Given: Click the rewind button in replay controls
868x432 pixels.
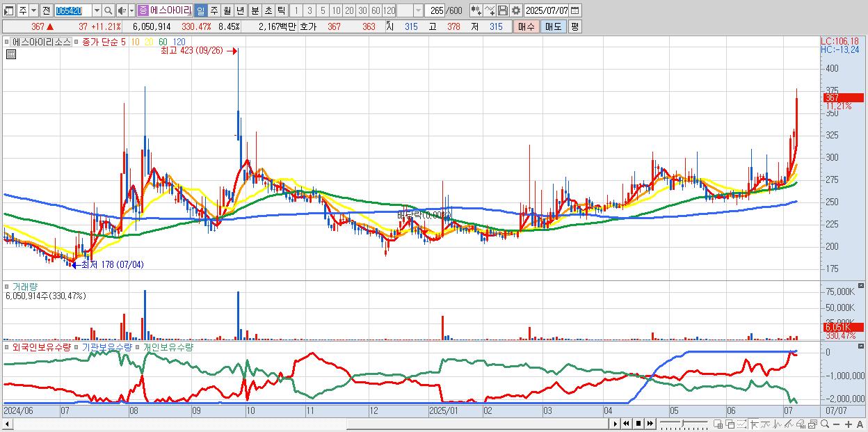Looking at the screenshot, I should [627, 424].
